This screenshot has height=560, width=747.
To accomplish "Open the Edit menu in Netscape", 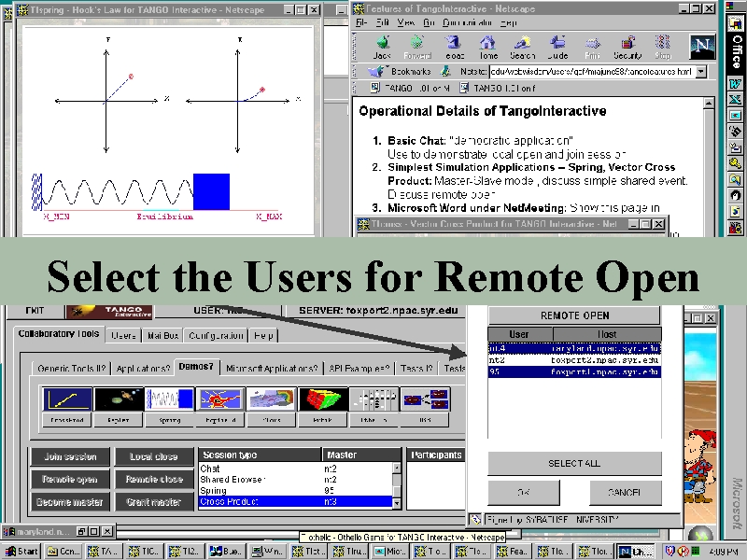I will coord(383,22).
